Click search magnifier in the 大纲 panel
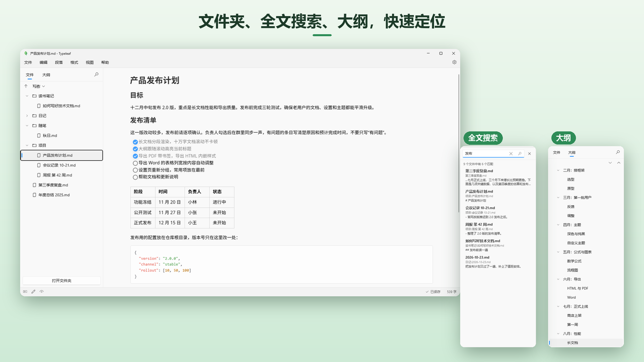Screen dimensions: 644x362 (x=618, y=152)
